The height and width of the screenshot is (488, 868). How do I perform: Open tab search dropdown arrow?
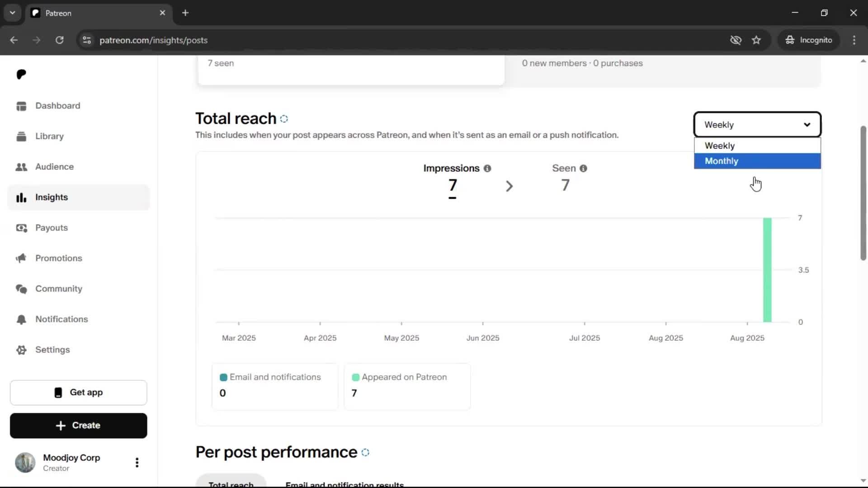12,13
